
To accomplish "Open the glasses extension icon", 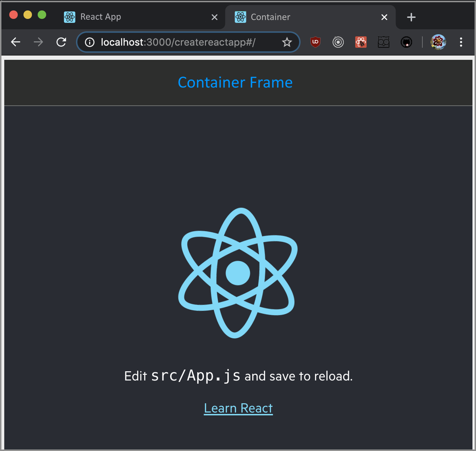I will point(384,42).
